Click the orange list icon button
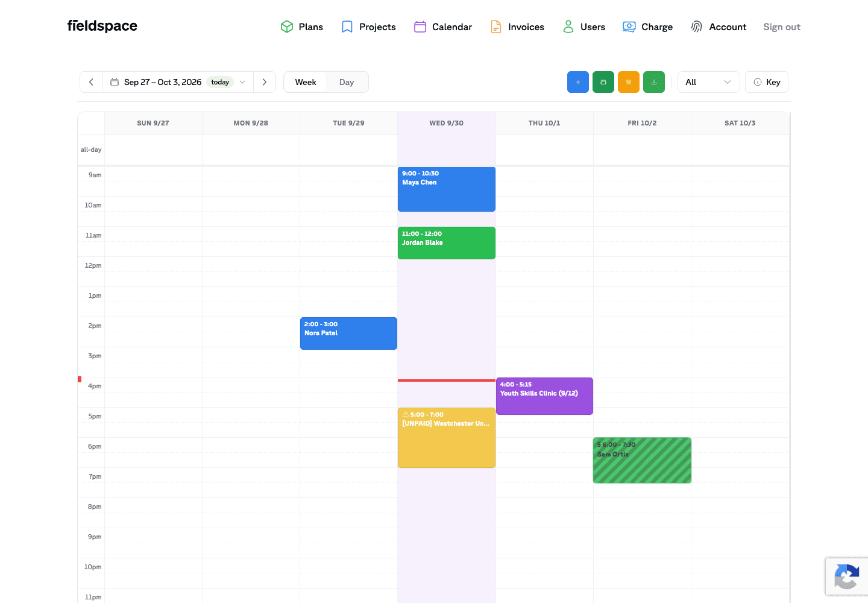 628,82
